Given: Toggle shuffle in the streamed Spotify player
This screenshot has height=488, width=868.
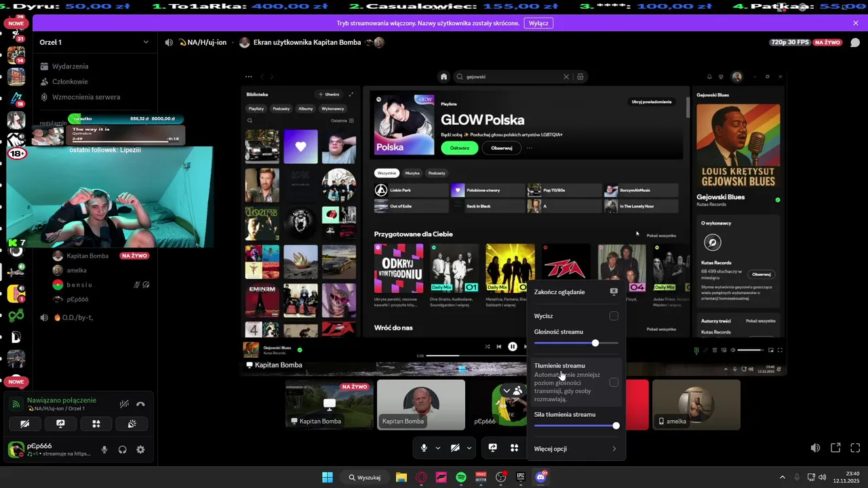Looking at the screenshot, I should click(x=487, y=346).
